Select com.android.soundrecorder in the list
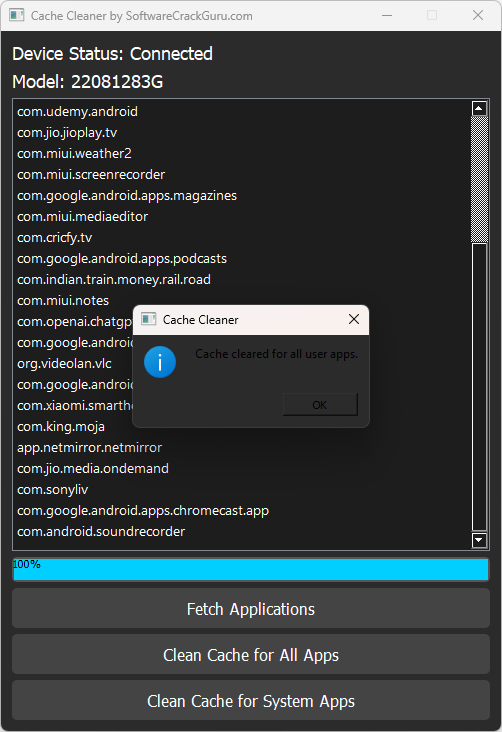 tap(101, 532)
